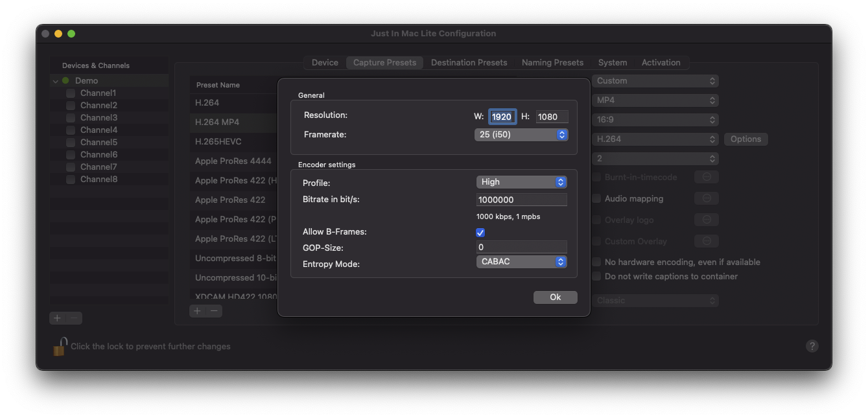Select Channel8 in the device tree
This screenshot has width=868, height=418.
[99, 180]
